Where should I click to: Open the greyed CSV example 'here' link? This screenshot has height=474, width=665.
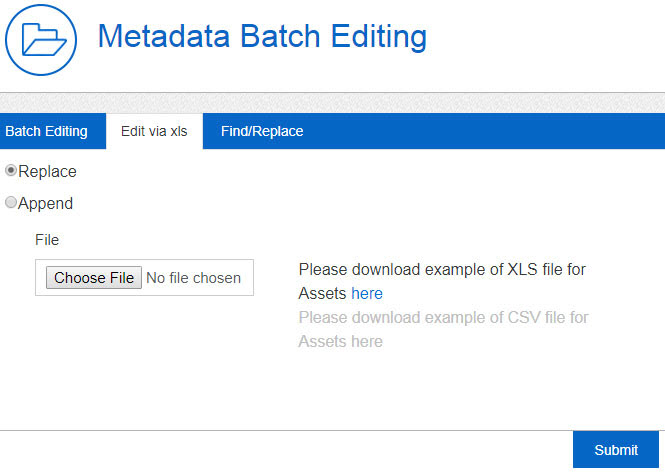coord(367,341)
